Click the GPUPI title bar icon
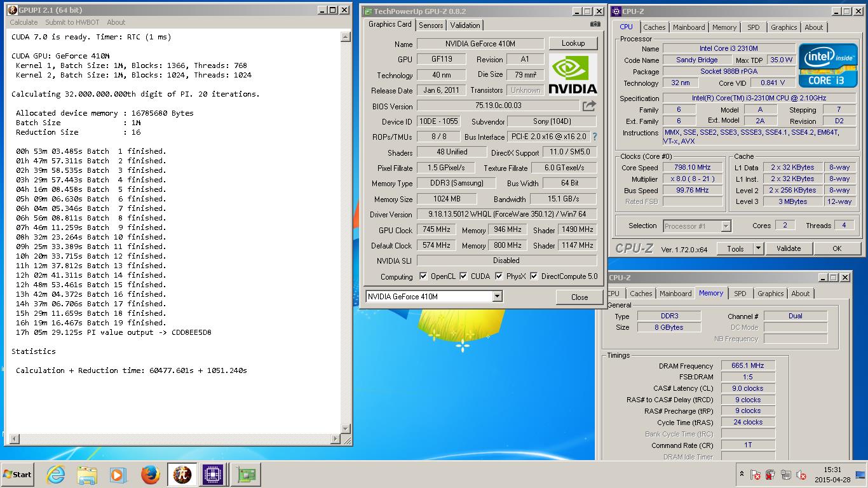 click(12, 10)
